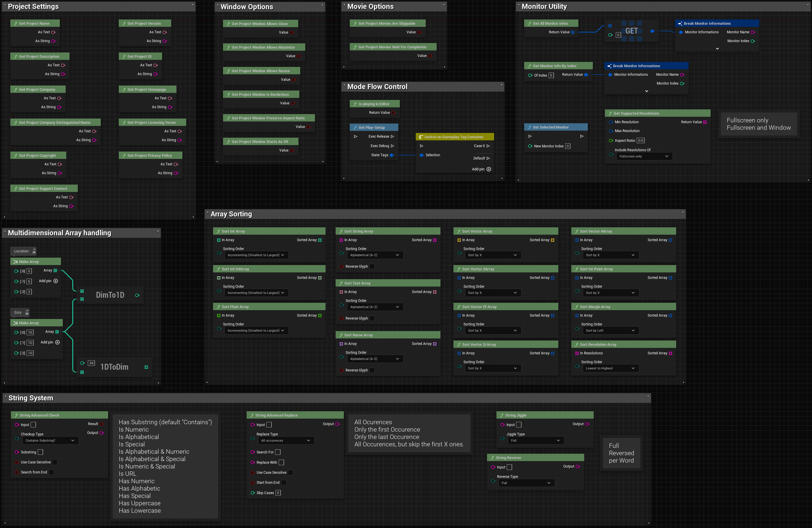Viewport: 812px width, 528px height.
Task: Click Exec Release output arrow pin
Action: click(x=392, y=136)
